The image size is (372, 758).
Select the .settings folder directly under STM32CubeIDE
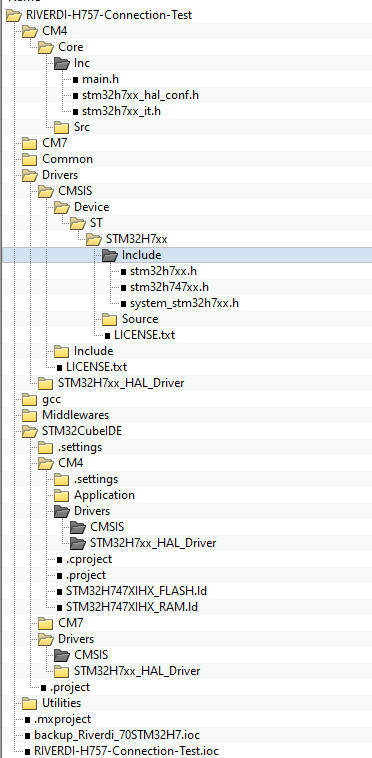click(x=80, y=447)
